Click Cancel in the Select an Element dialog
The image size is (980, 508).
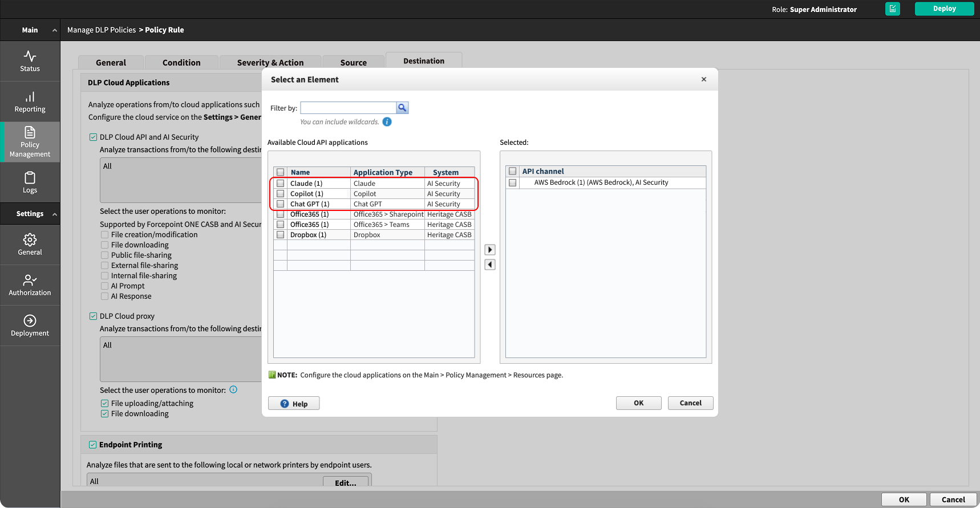[x=690, y=403]
